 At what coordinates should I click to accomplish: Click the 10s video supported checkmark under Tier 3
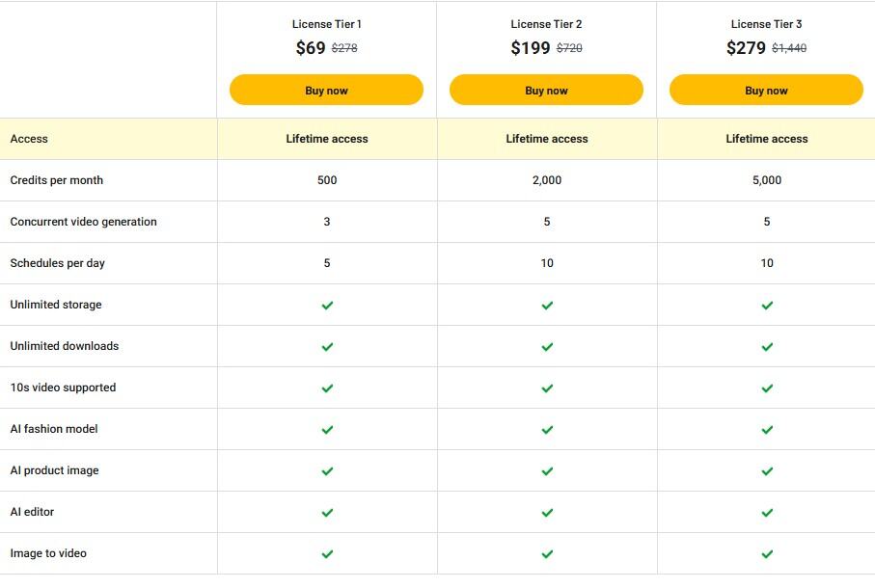click(767, 387)
